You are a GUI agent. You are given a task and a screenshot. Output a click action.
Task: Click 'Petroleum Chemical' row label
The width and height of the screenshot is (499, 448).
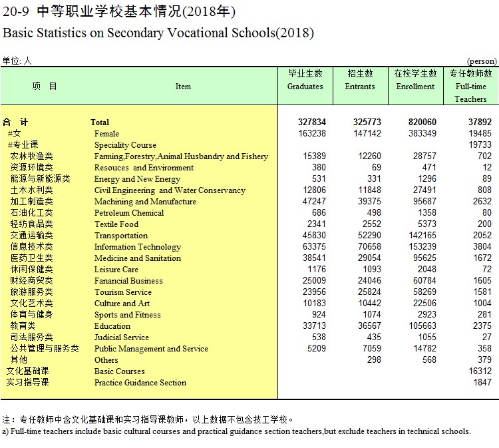(x=129, y=213)
